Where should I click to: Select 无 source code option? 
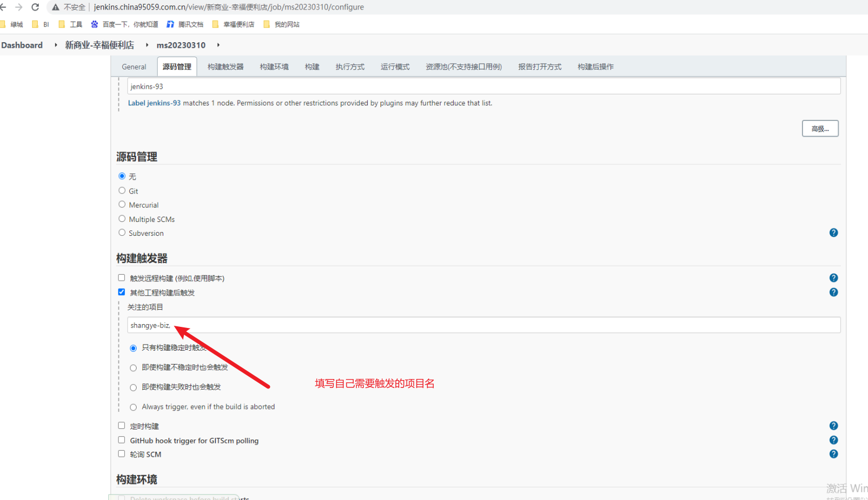point(122,176)
